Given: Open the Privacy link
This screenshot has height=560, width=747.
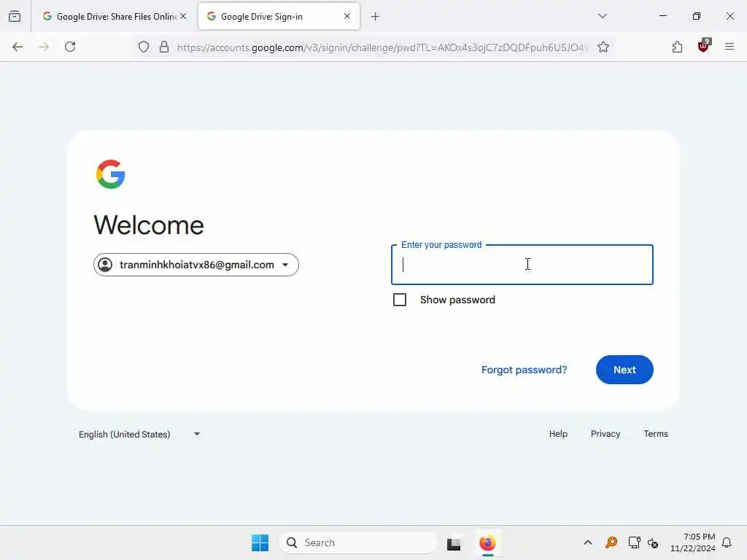Looking at the screenshot, I should [605, 434].
